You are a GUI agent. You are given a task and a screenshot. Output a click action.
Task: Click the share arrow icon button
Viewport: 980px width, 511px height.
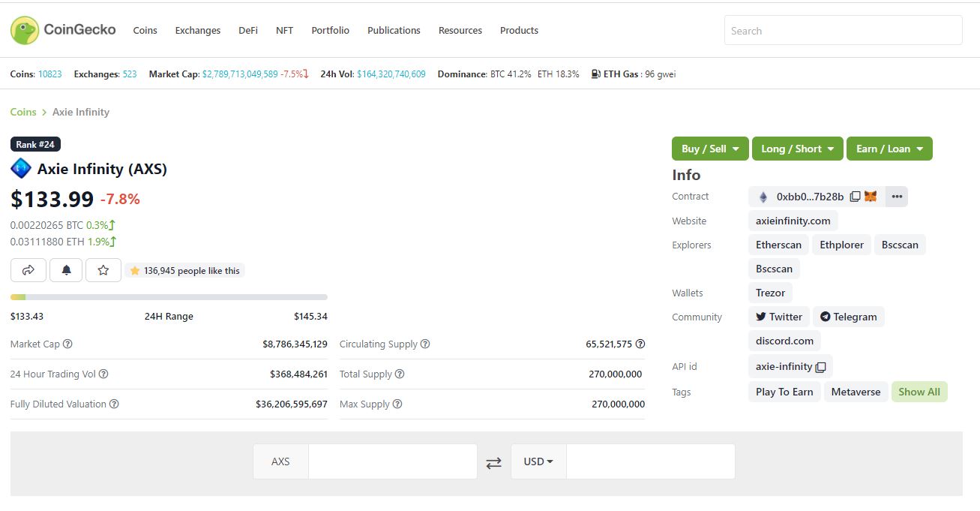pos(28,270)
